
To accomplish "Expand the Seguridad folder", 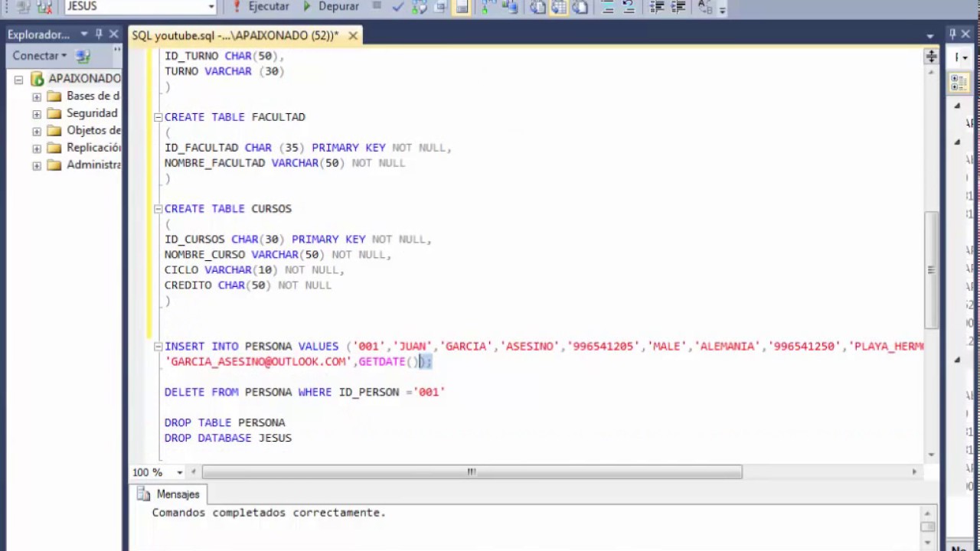I will point(36,114).
